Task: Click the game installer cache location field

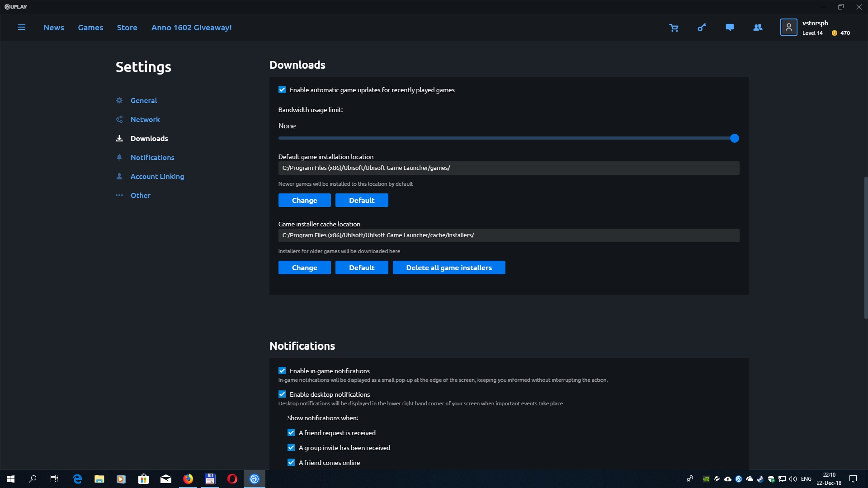Action: 509,235
